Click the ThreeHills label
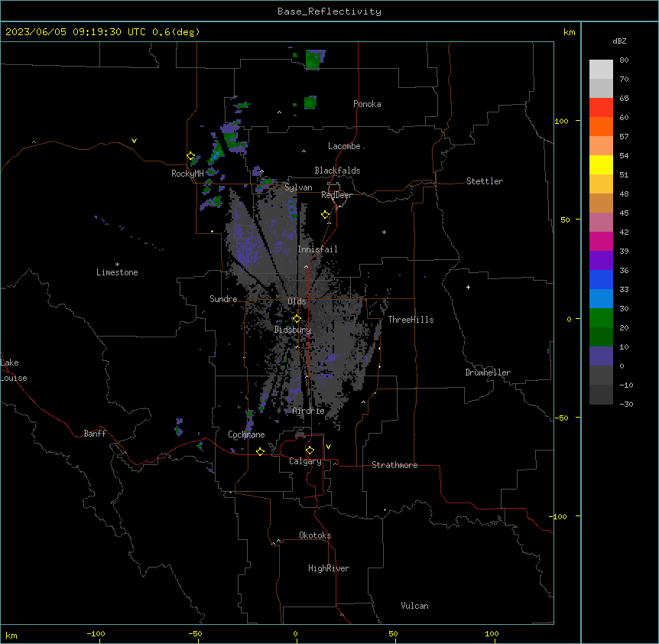The image size is (659, 644). [x=411, y=320]
